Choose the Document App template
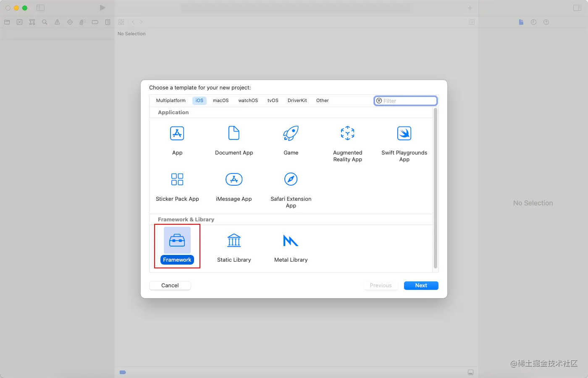 (x=234, y=141)
